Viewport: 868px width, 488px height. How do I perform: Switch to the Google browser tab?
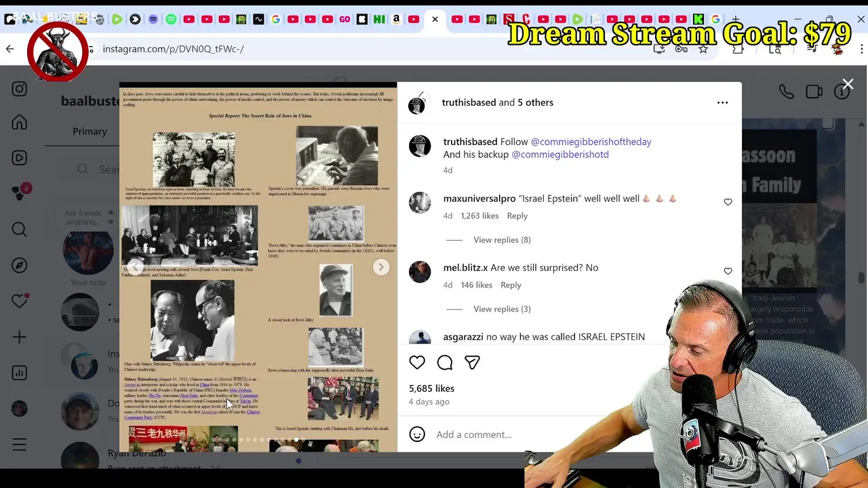coord(276,20)
